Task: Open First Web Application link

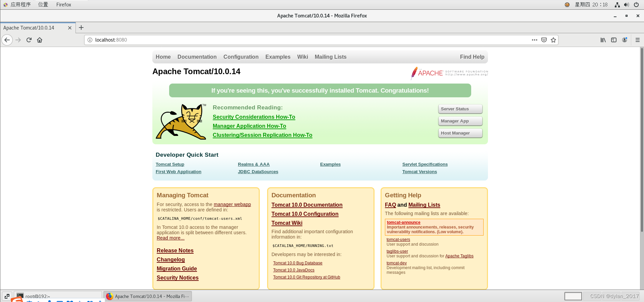Action: tap(179, 172)
